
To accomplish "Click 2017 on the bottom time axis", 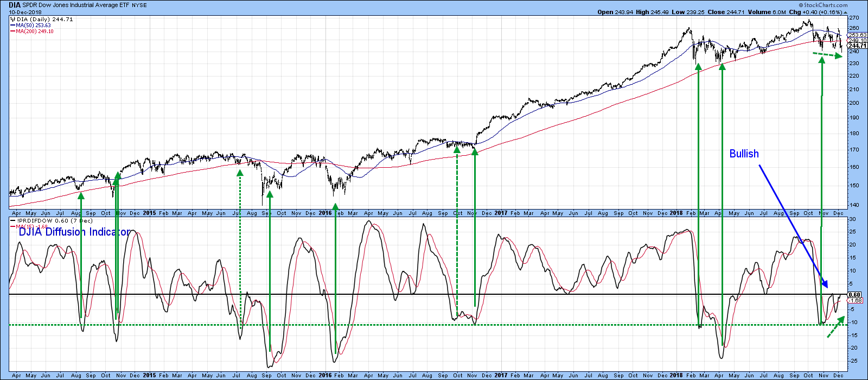I will pyautogui.click(x=501, y=375).
